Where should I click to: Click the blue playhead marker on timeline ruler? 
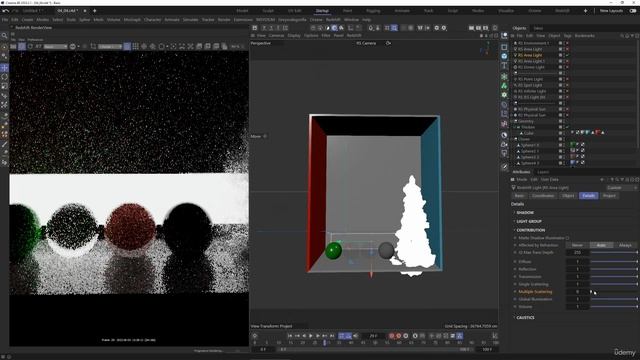[325, 343]
